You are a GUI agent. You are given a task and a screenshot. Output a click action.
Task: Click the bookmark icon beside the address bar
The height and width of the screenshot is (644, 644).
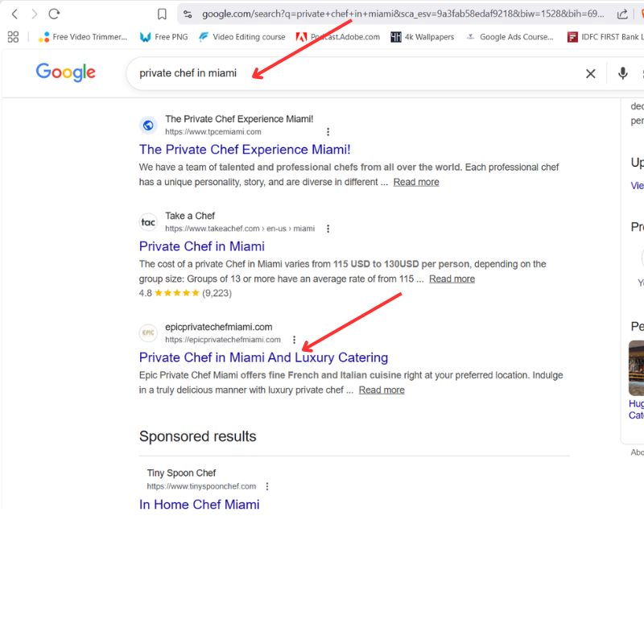[x=162, y=14]
